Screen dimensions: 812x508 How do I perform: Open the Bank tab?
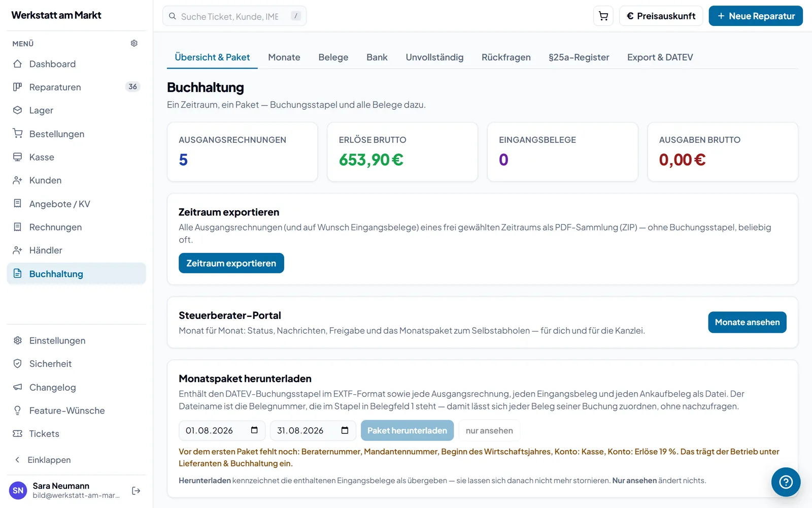(377, 57)
